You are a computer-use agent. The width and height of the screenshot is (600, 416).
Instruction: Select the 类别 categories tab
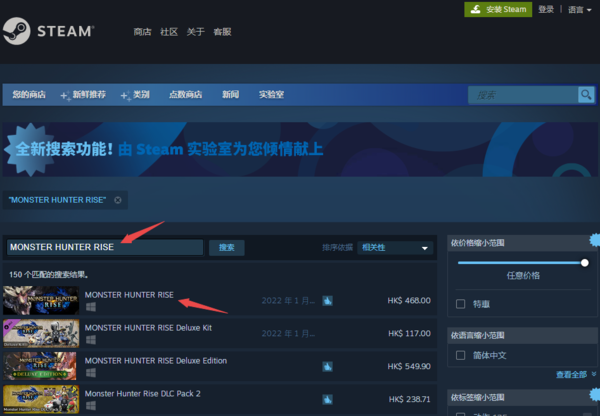tap(141, 95)
